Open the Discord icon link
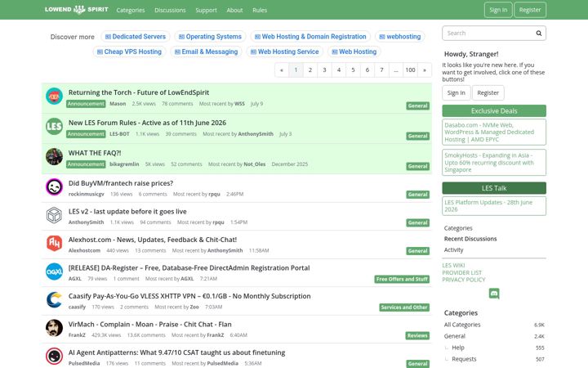 tap(494, 294)
